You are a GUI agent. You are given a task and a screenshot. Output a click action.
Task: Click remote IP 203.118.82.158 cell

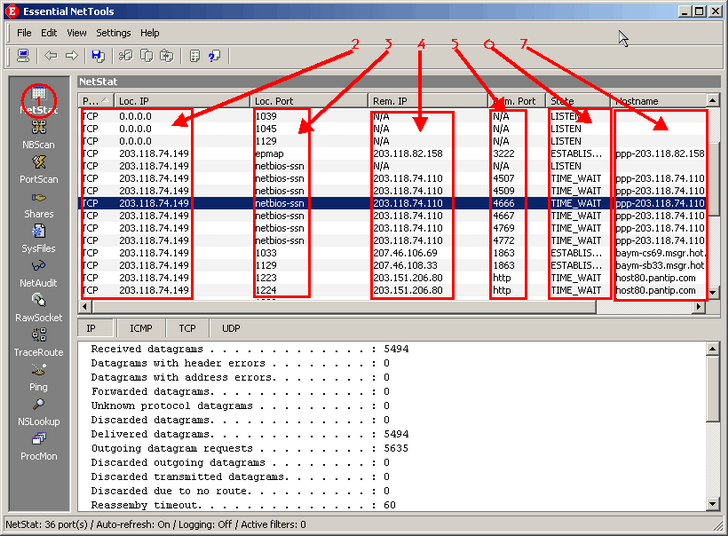point(408,154)
